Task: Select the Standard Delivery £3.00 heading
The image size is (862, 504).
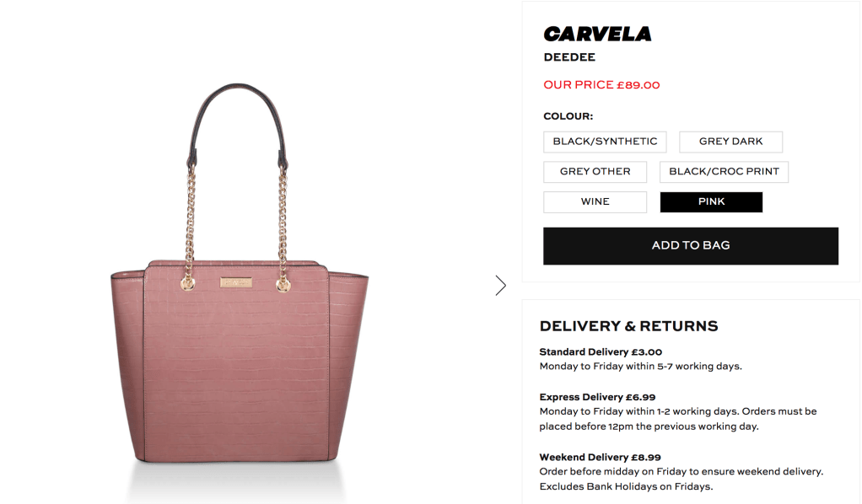Action: pyautogui.click(x=601, y=351)
